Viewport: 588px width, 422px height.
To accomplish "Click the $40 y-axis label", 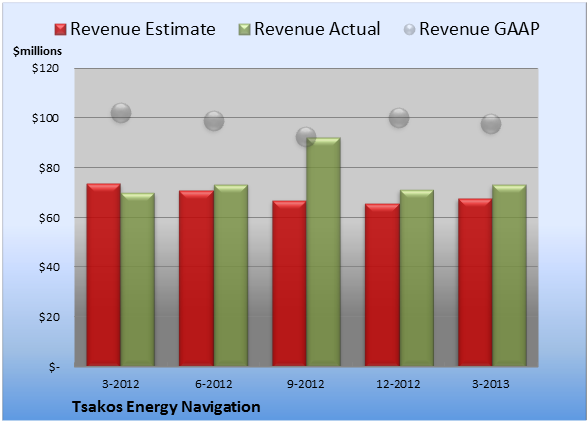I will pos(49,267).
